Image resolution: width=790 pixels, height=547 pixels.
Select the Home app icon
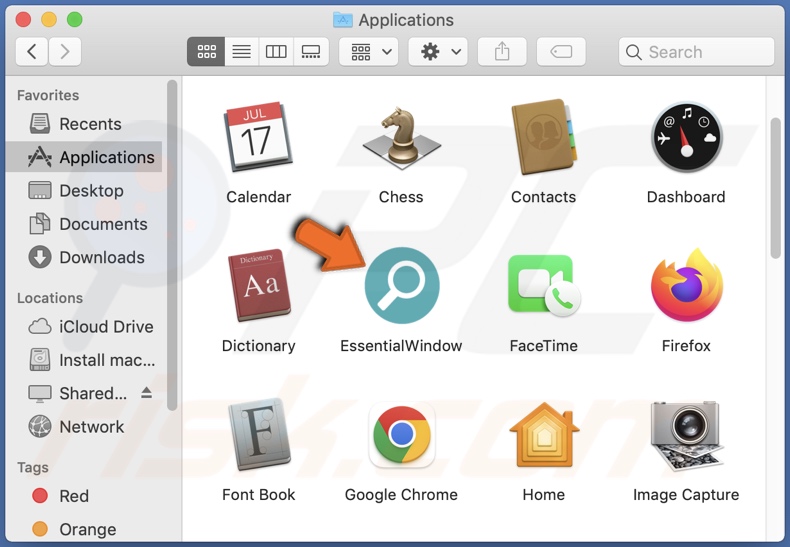pos(544,434)
